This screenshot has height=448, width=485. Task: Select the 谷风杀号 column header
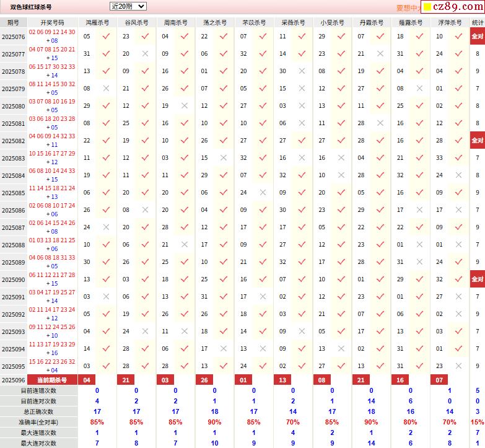pos(136,22)
